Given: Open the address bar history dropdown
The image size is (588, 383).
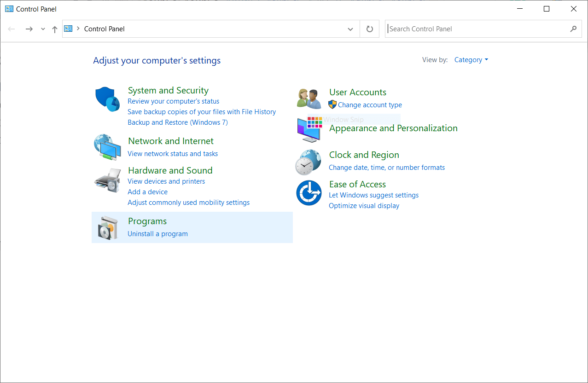Looking at the screenshot, I should tap(350, 29).
